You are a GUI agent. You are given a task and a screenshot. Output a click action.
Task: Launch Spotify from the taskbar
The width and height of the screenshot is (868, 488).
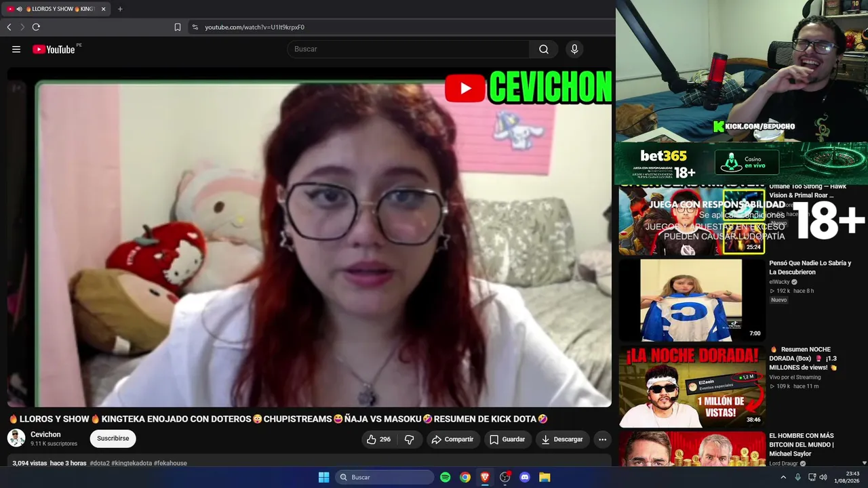(x=445, y=477)
